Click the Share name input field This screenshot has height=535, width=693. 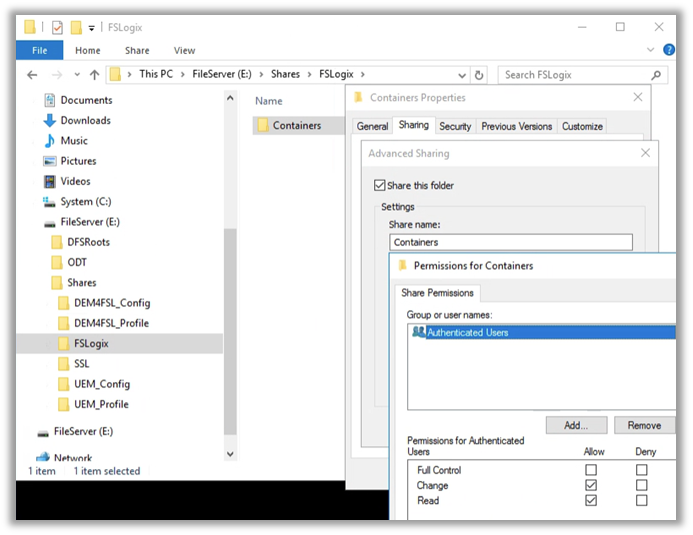pos(510,242)
